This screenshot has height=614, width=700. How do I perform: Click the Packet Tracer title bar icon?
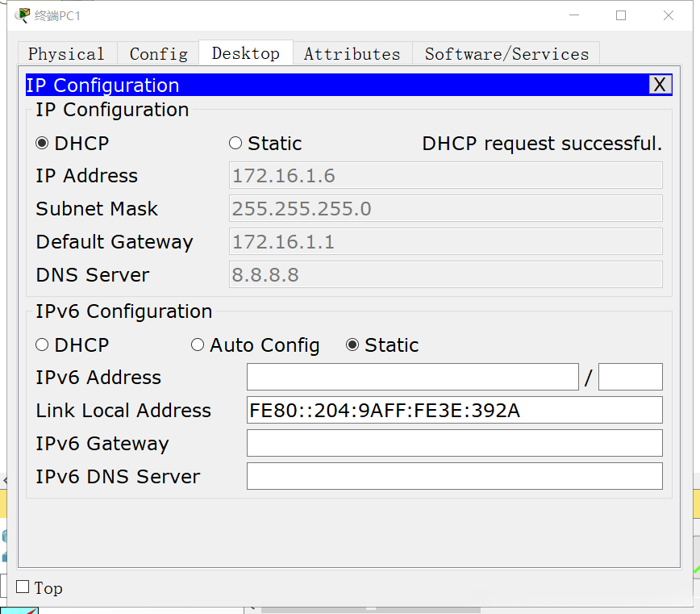22,15
